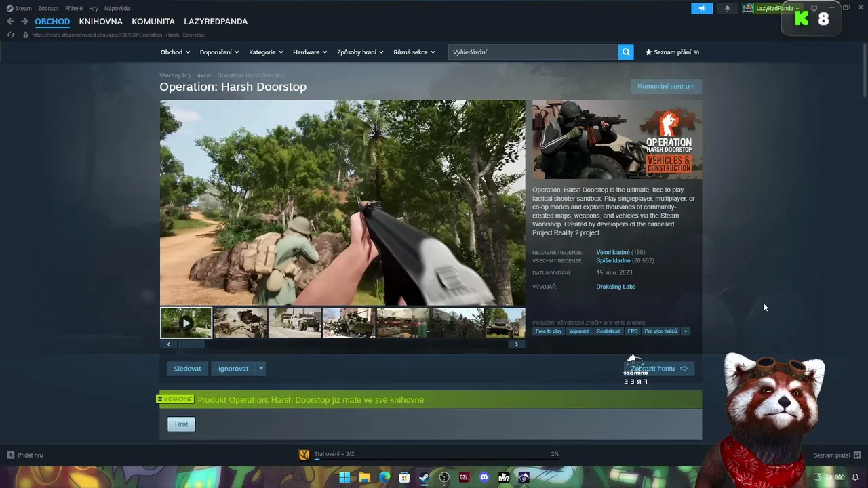
Task: Go forward with the Steam forward arrow
Action: tap(24, 22)
